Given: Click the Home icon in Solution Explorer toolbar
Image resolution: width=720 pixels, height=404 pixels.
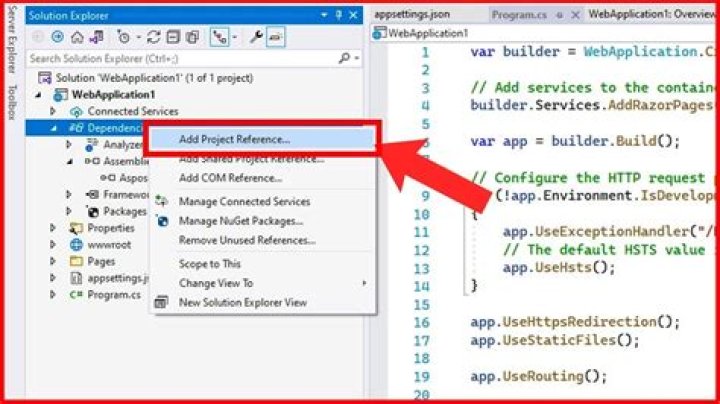Looking at the screenshot, I should pyautogui.click(x=77, y=37).
